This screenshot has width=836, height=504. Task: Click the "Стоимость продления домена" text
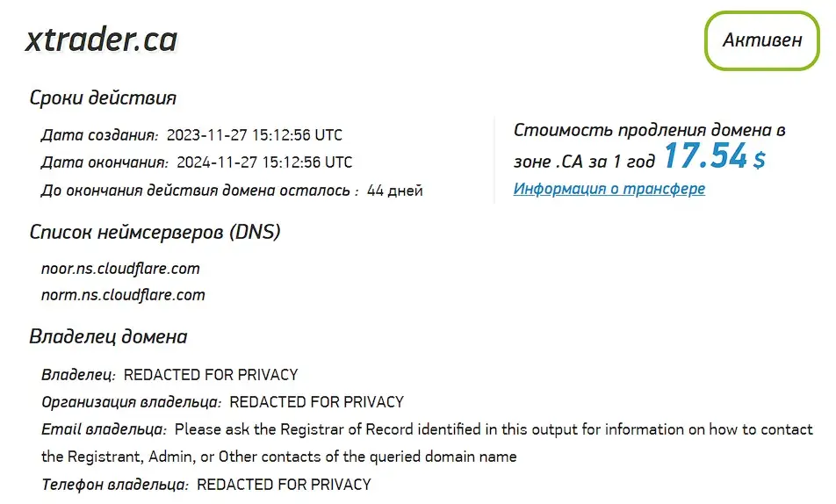click(649, 130)
